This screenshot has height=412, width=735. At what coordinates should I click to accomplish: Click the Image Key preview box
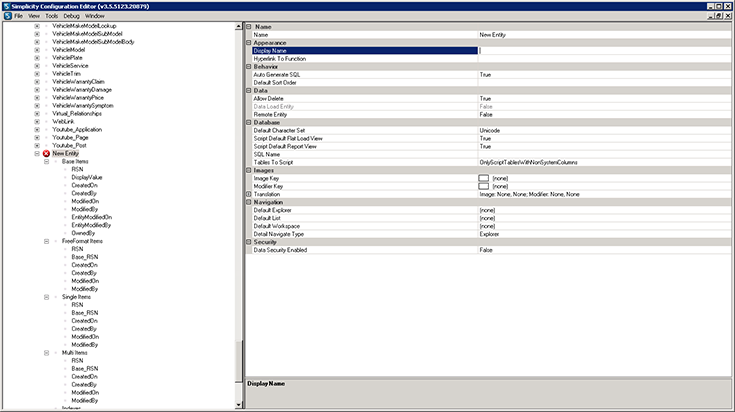pyautogui.click(x=483, y=178)
